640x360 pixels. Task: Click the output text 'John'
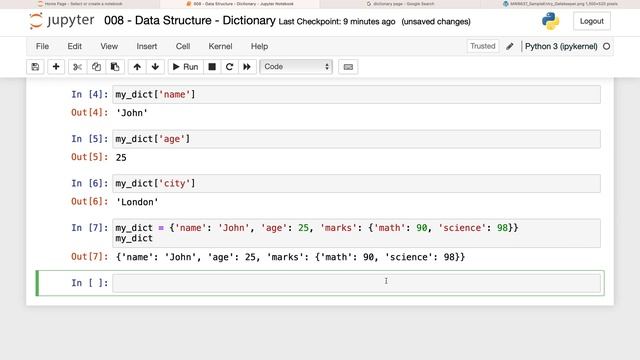point(132,113)
